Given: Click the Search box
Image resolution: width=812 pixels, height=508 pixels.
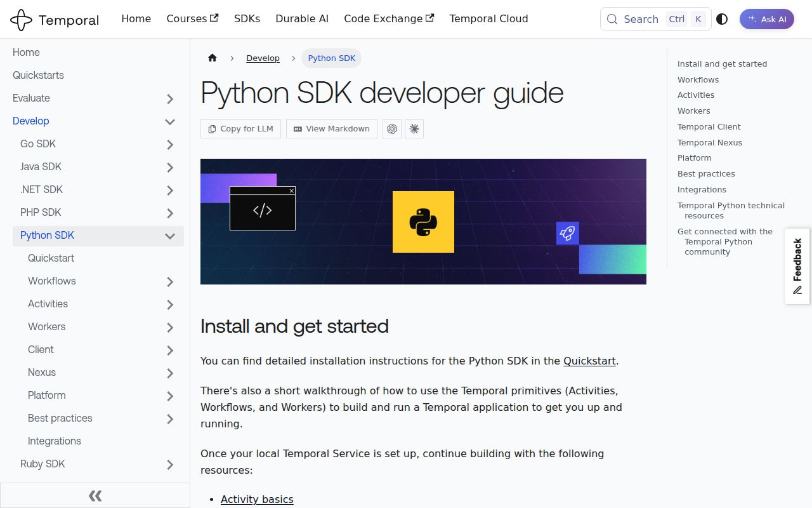Looking at the screenshot, I should (x=655, y=19).
